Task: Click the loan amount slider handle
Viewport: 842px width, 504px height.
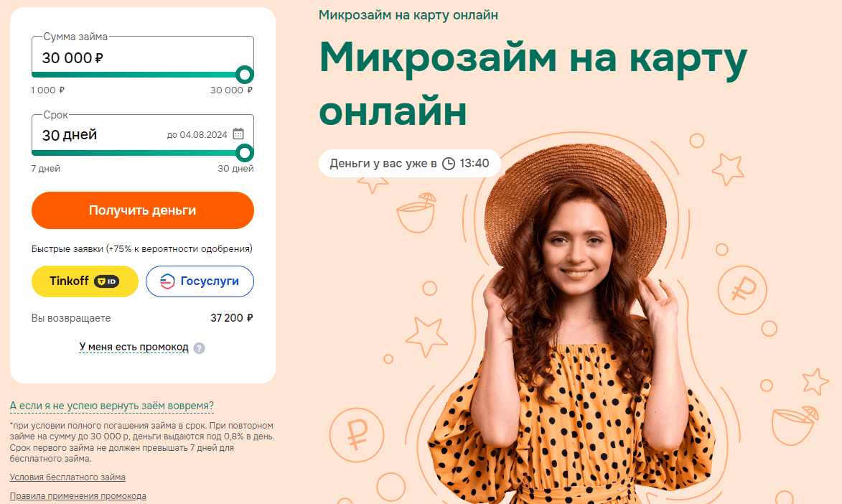Action: 244,75
